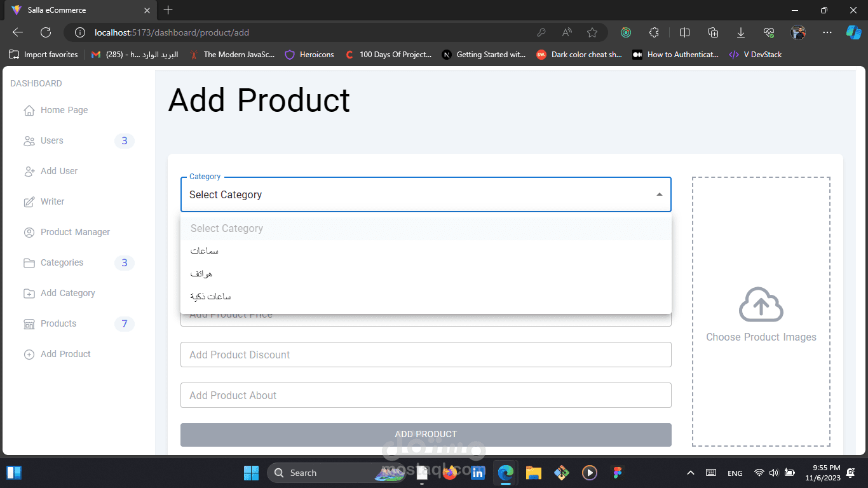Image resolution: width=868 pixels, height=488 pixels.
Task: Click the Users people icon in sidebar
Action: [x=29, y=141]
